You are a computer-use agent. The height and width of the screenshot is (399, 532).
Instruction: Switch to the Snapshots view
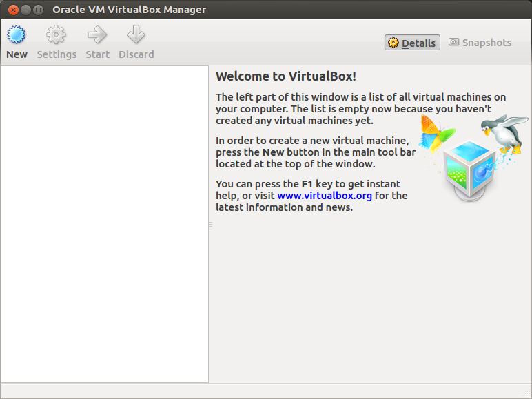(480, 43)
